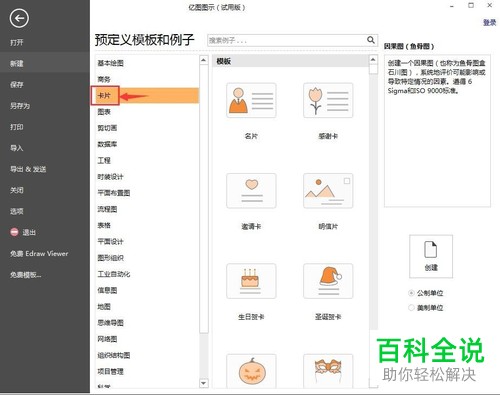Viewport: 500px width, 395px height.
Task: Select the 表格 category
Action: 104,225
